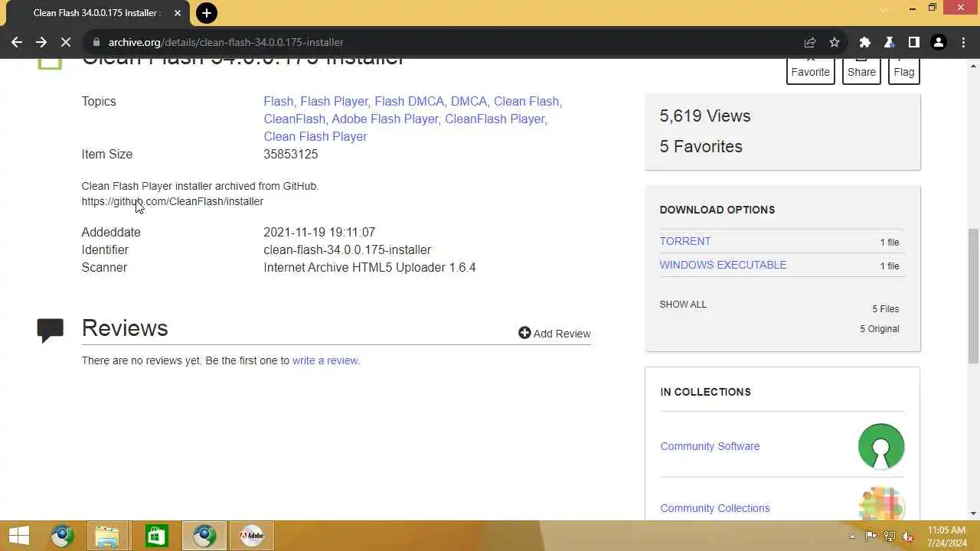Open the Adobe Flash Player topic
The image size is (980, 551).
(386, 119)
